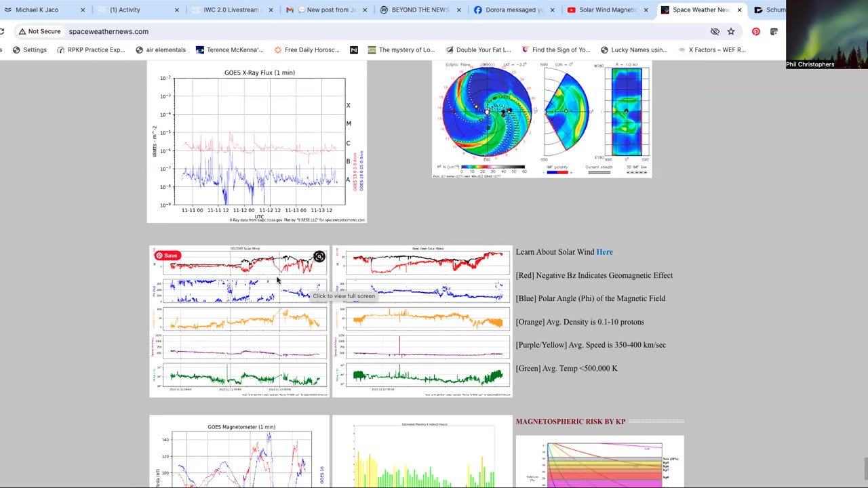This screenshot has height=488, width=868.
Task: Open the RPKP Practice Exp... bookmark
Action: click(92, 49)
